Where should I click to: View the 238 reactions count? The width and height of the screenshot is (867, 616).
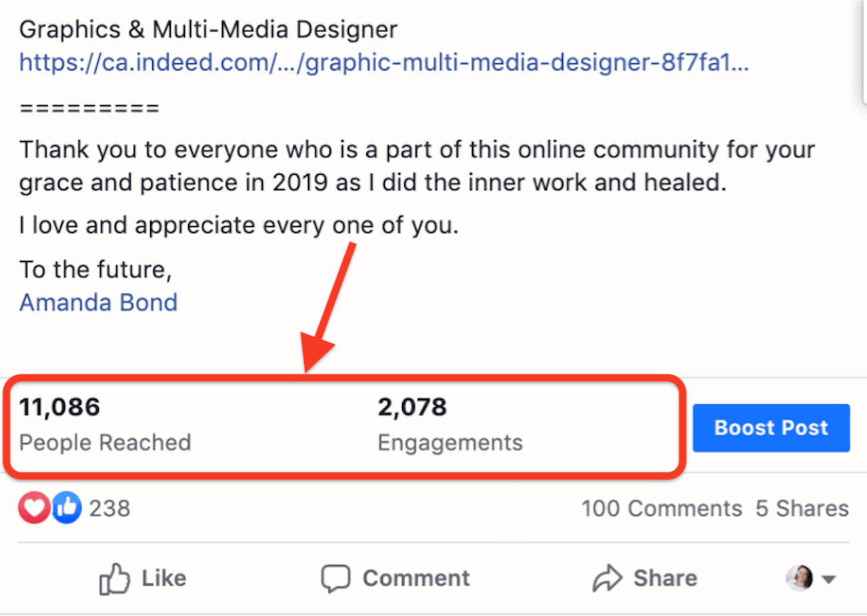(x=109, y=509)
